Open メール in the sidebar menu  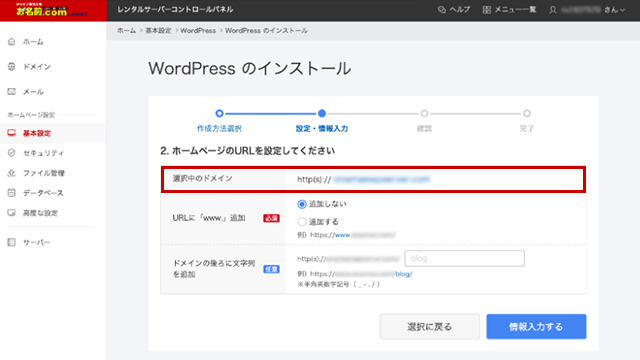(x=33, y=92)
